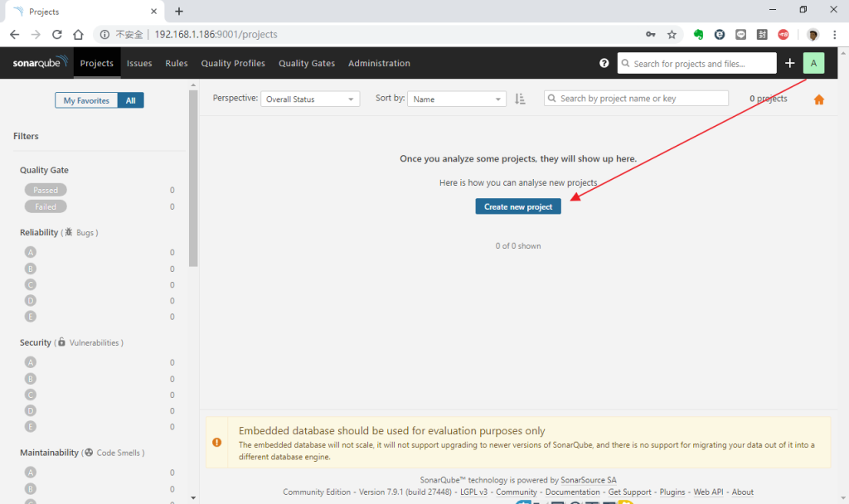Screen dimensions: 849x504
Task: Filter Quality Gate by Failed
Action: tap(46, 206)
